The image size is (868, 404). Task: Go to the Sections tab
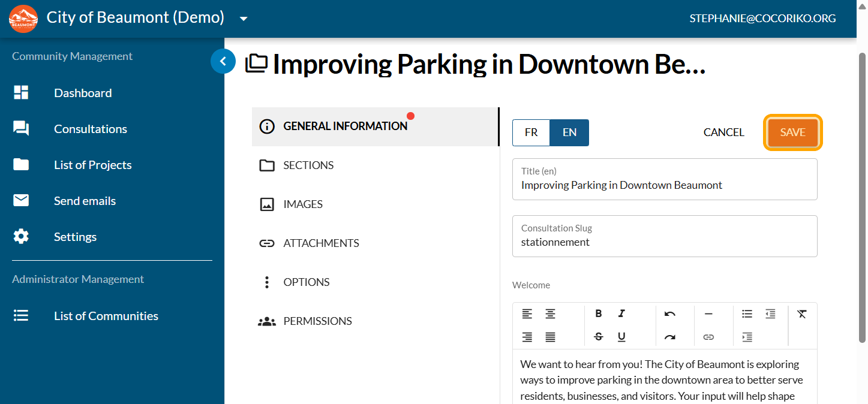[x=308, y=165]
